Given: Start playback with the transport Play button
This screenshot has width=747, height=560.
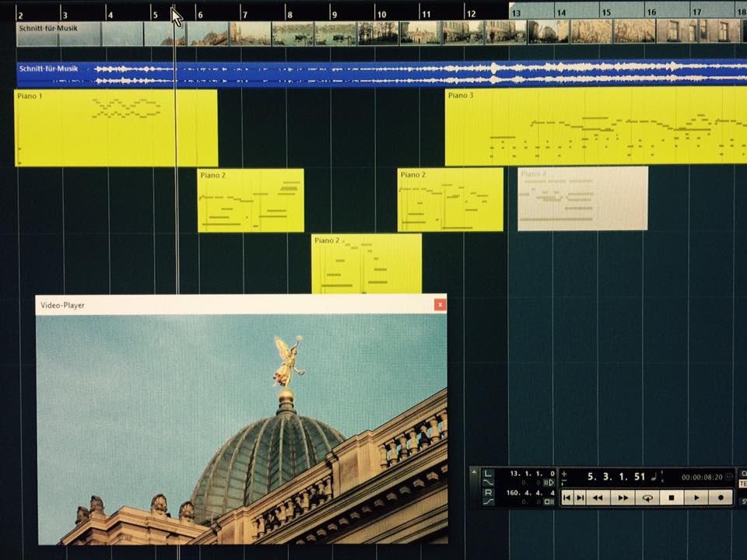Looking at the screenshot, I should click(x=696, y=498).
